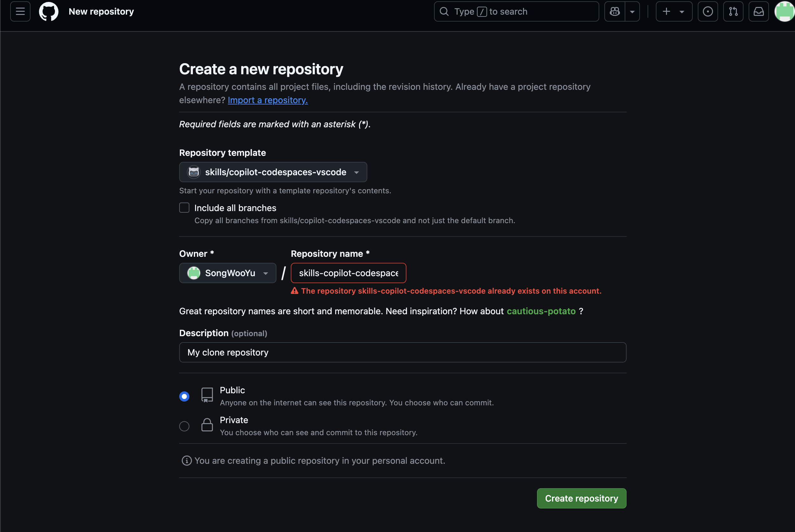
Task: Open the Copilot chat icon
Action: (x=615, y=11)
